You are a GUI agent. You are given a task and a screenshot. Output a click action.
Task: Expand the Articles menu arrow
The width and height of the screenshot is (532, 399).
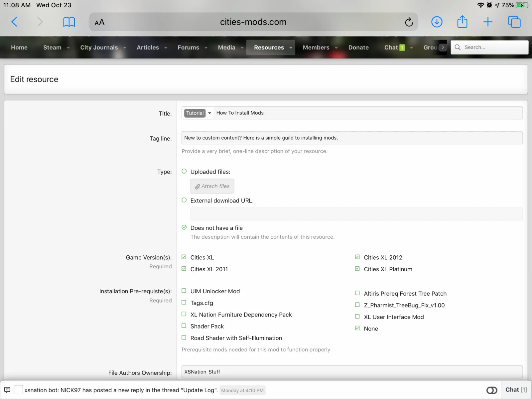click(x=166, y=48)
